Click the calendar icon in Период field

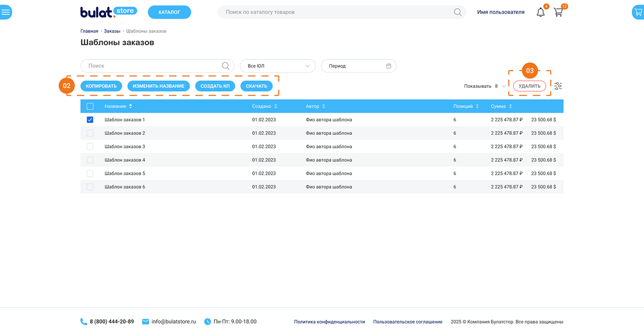click(x=389, y=66)
